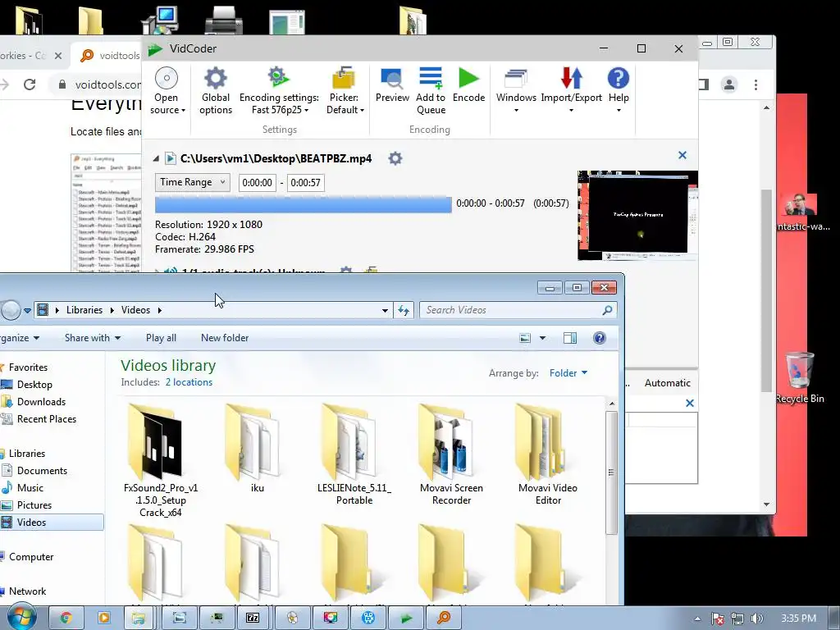Viewport: 840px width, 630px height.
Task: Click the Explorer help question mark icon
Action: (600, 337)
